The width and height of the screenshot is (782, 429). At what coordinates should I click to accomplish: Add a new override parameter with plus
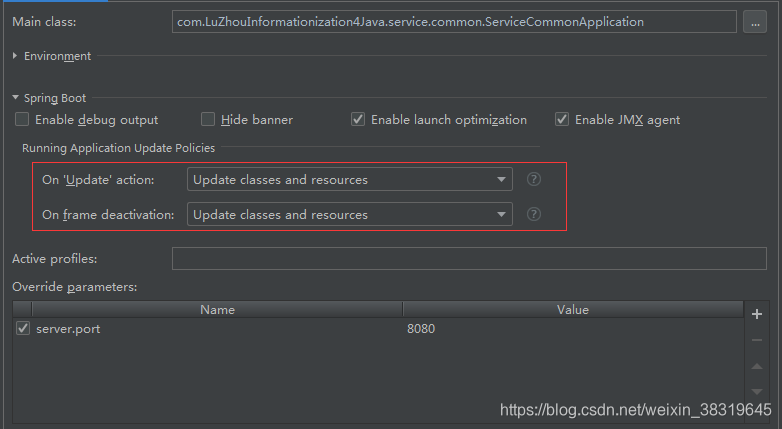coord(757,314)
